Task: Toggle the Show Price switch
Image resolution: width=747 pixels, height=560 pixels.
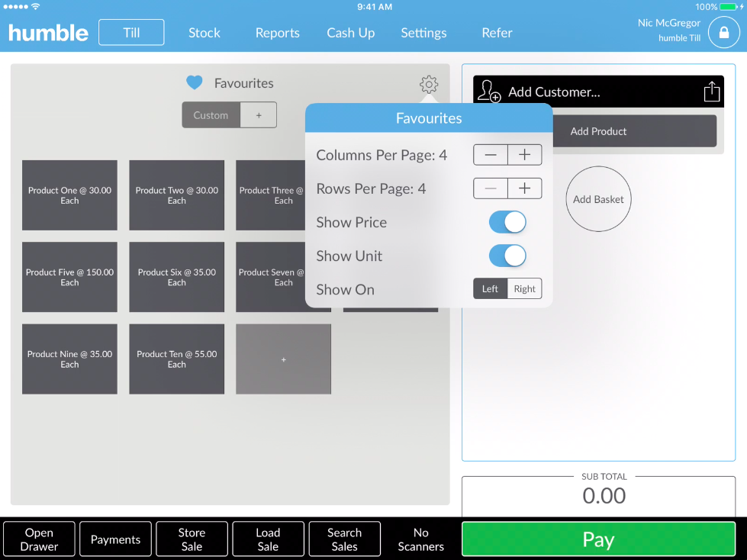Action: pyautogui.click(x=507, y=222)
